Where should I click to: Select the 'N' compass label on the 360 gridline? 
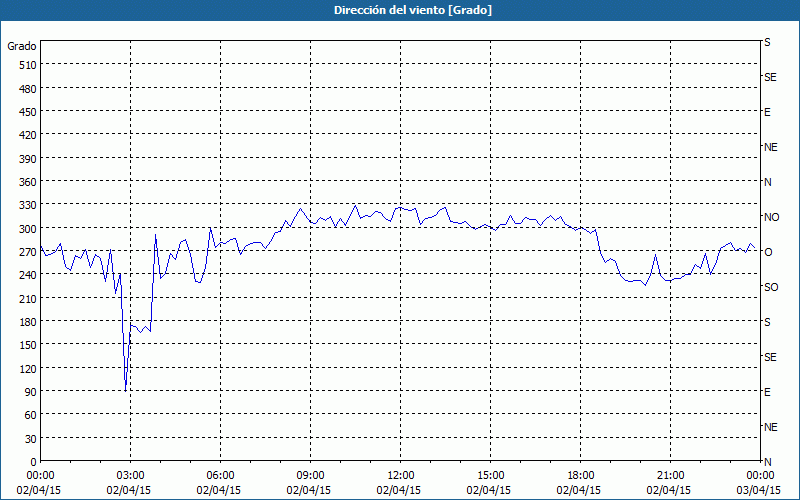(x=767, y=182)
